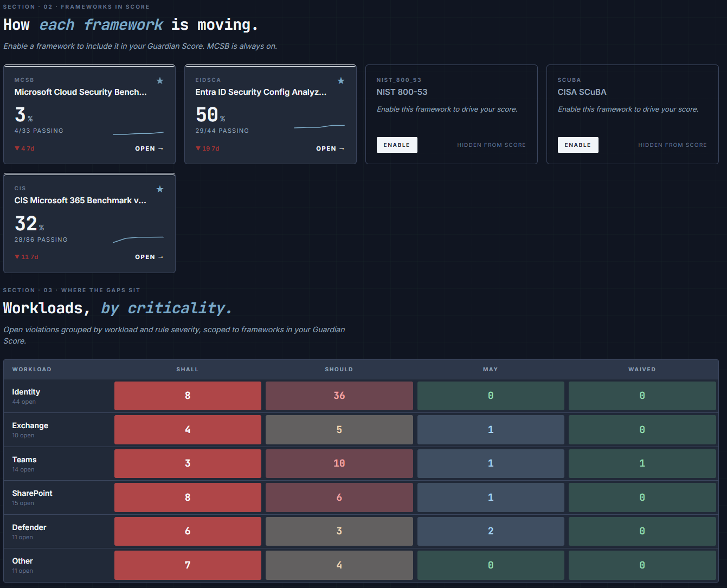Select the Other SHALL cell showing 7
The height and width of the screenshot is (588, 727).
[188, 565]
